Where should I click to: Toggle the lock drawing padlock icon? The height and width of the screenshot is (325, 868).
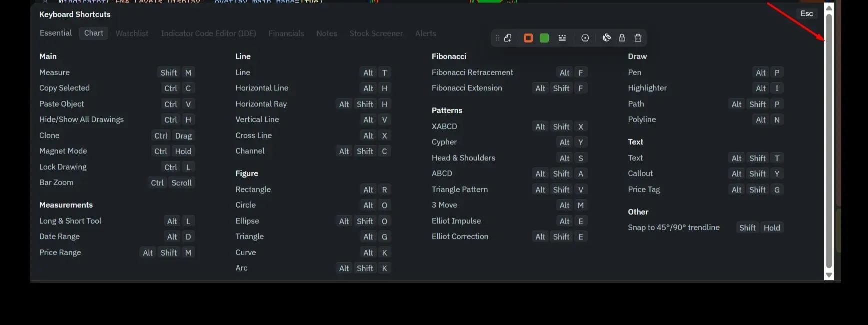click(622, 38)
